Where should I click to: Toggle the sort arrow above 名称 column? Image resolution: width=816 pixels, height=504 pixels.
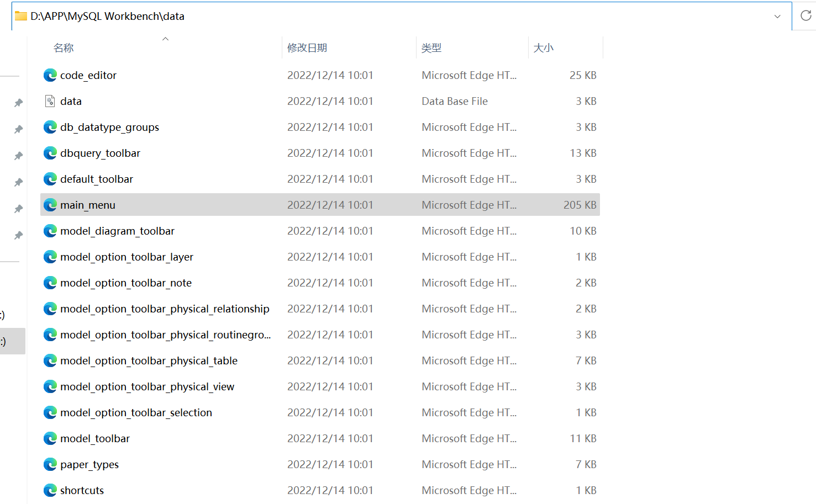(x=165, y=39)
